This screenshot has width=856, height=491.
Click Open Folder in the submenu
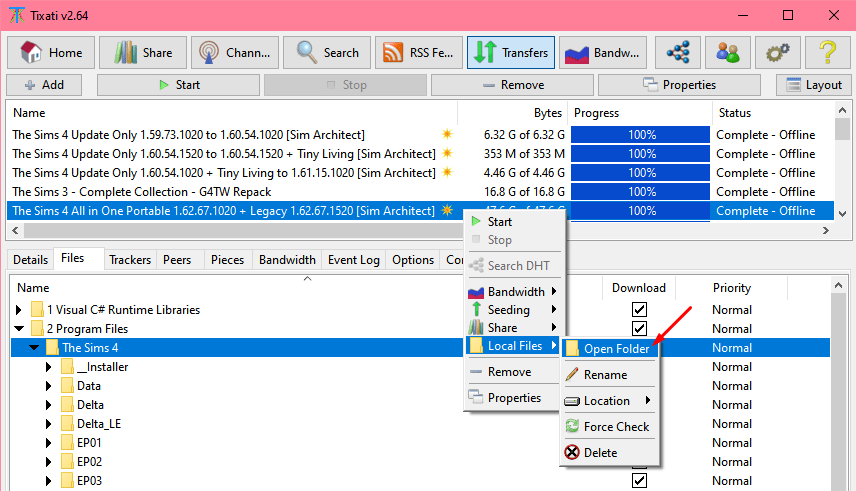(610, 348)
